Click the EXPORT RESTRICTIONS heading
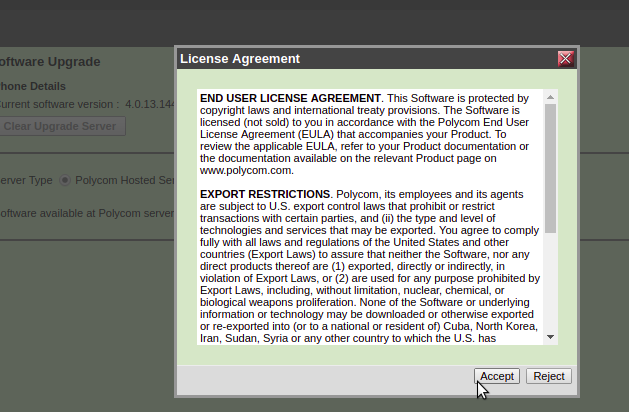 [265, 194]
